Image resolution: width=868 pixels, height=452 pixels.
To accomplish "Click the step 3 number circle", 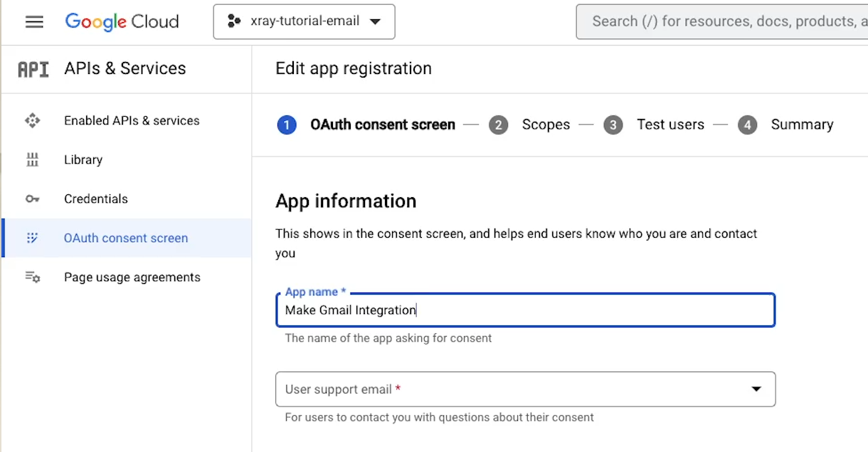I will point(613,125).
